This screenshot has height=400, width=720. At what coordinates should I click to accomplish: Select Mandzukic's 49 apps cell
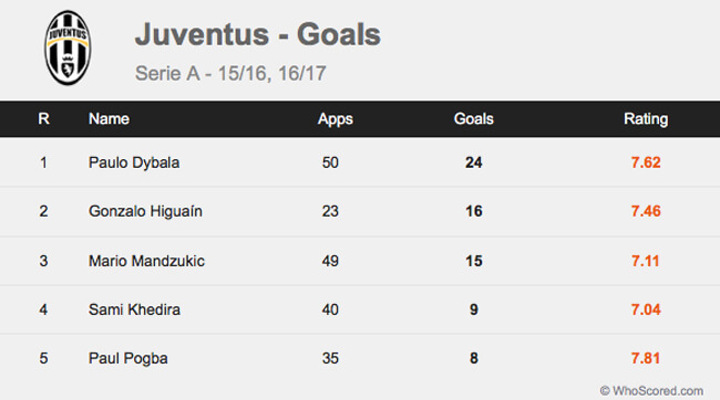click(x=330, y=261)
